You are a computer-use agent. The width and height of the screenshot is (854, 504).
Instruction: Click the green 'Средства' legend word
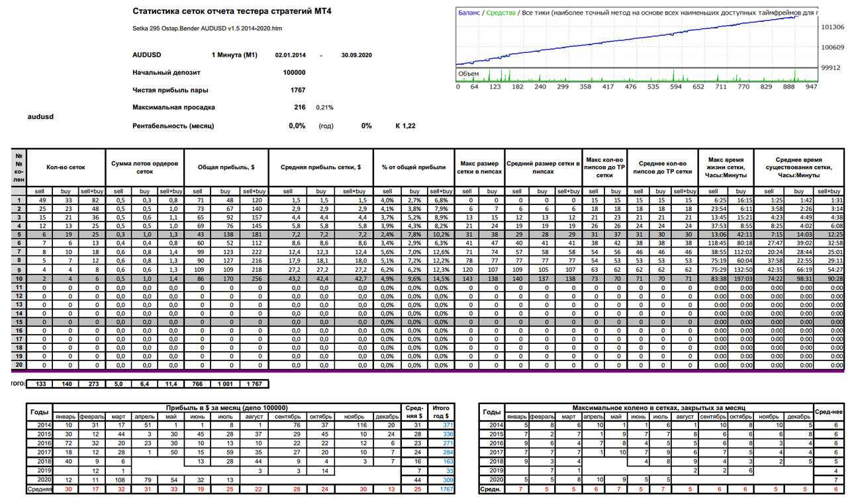[500, 13]
